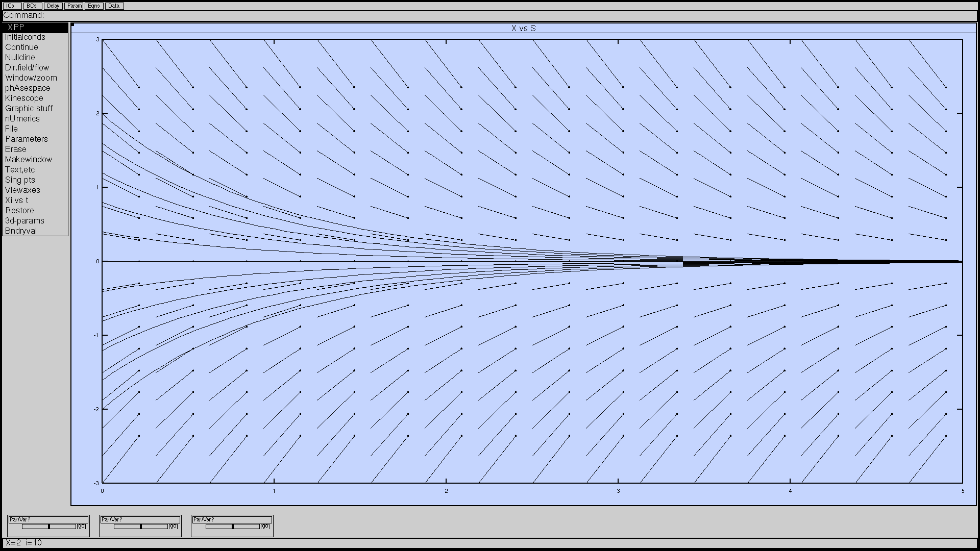Open the File menu entry
Viewport: 980px width, 551px height.
click(x=35, y=129)
